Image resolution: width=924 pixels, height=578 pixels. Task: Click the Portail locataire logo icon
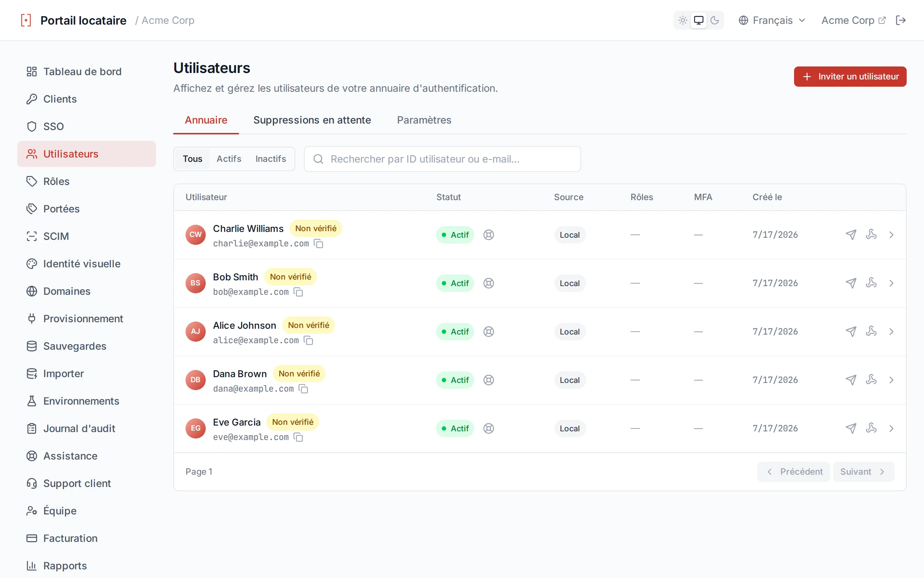pos(26,20)
